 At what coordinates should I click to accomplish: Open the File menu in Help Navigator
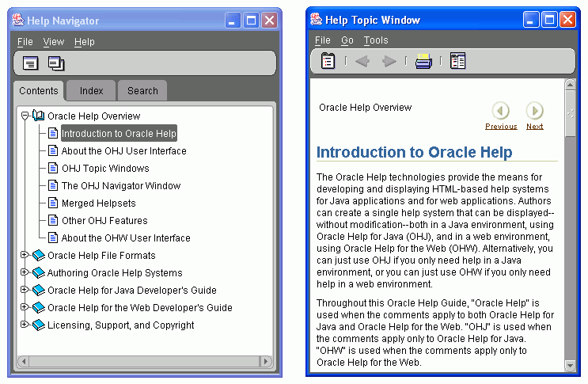pyautogui.click(x=25, y=42)
